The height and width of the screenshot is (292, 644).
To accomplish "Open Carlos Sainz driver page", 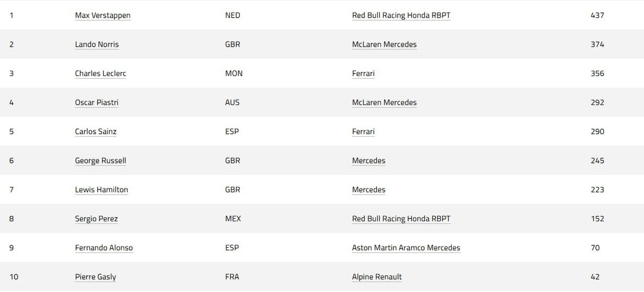I will tap(96, 131).
